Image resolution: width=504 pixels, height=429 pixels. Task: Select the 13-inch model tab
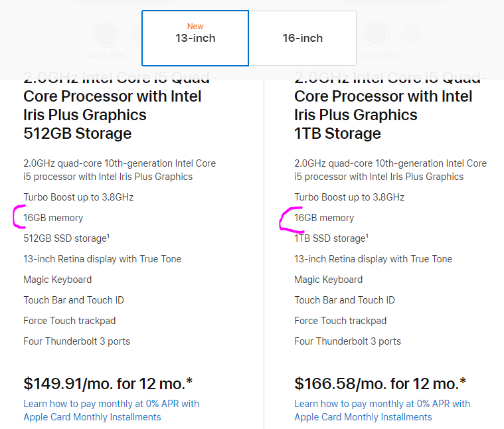pos(195,38)
